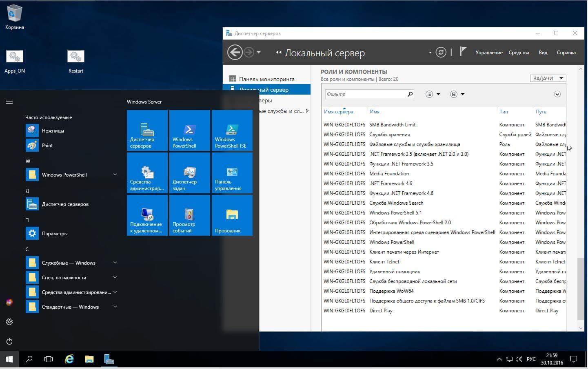Viewport: 588px width, 369px height.
Task: Open the Панель управления tile
Action: tap(232, 173)
